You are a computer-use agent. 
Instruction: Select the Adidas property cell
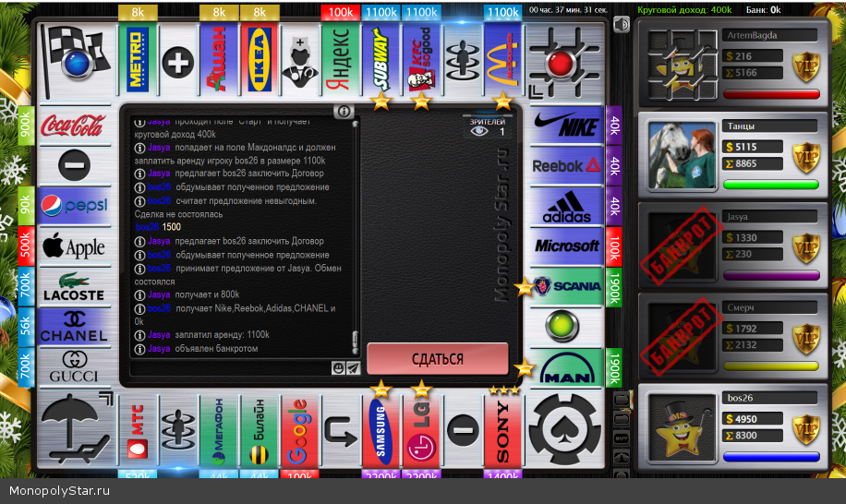point(566,207)
